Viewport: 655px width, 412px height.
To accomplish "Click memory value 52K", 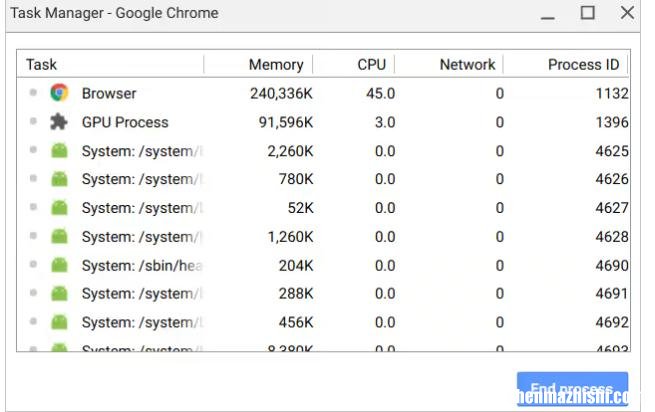I will [301, 208].
